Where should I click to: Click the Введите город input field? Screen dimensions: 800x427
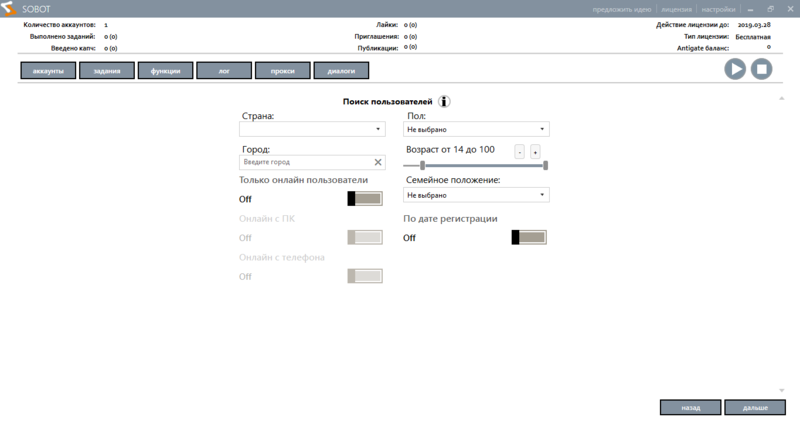[305, 162]
